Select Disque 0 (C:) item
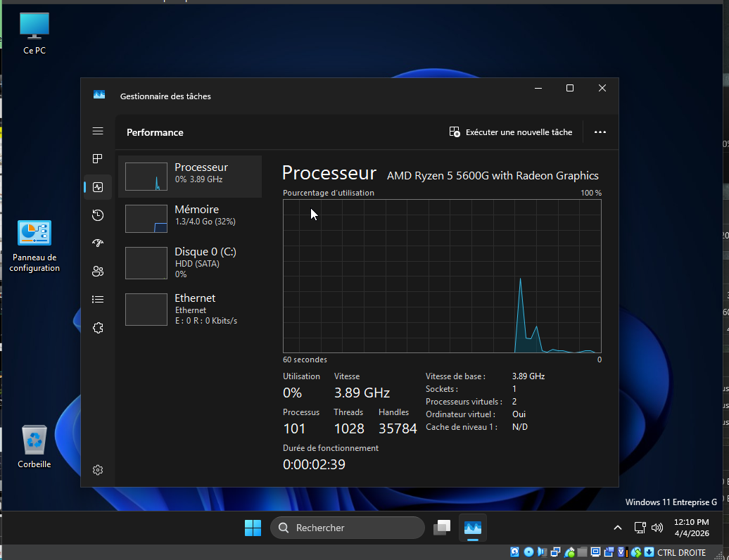This screenshot has width=729, height=560. pyautogui.click(x=190, y=263)
